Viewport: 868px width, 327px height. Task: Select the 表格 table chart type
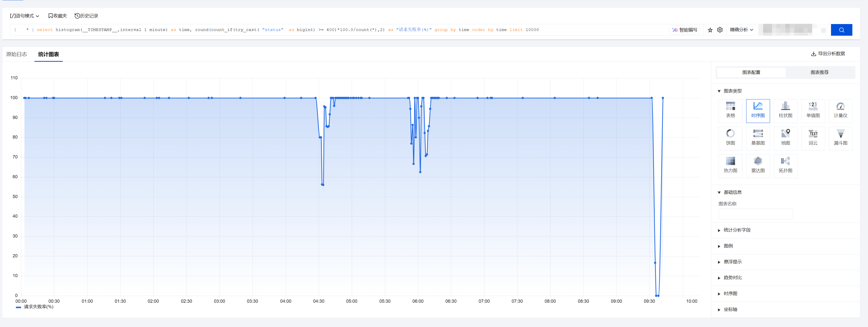coord(730,111)
